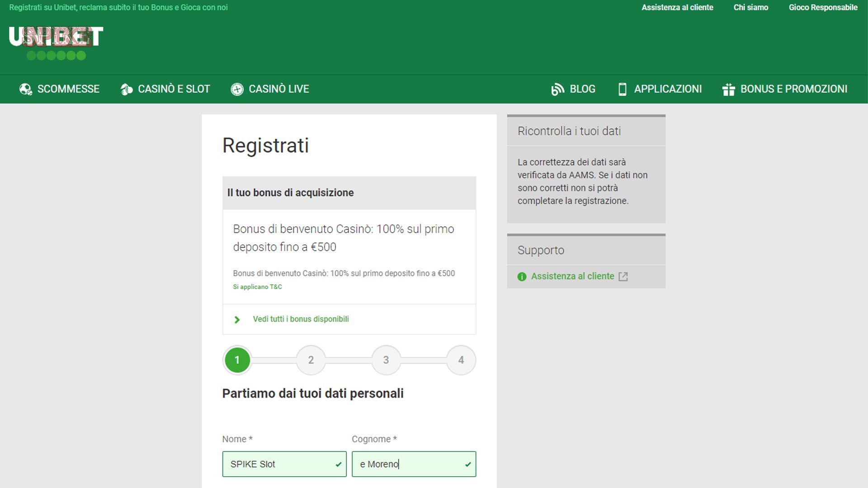Viewport: 868px width, 488px height.
Task: Expand Vedi tutti i bonus disponibili
Action: click(301, 319)
